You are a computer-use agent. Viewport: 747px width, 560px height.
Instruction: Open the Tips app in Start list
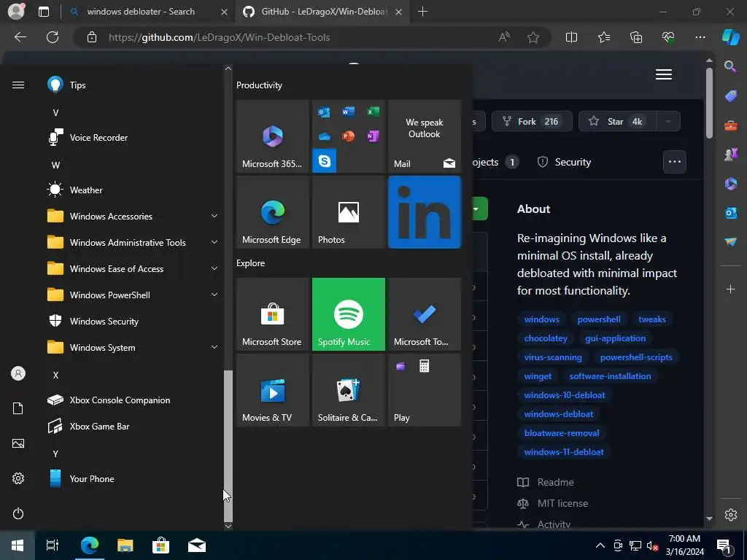point(133,85)
